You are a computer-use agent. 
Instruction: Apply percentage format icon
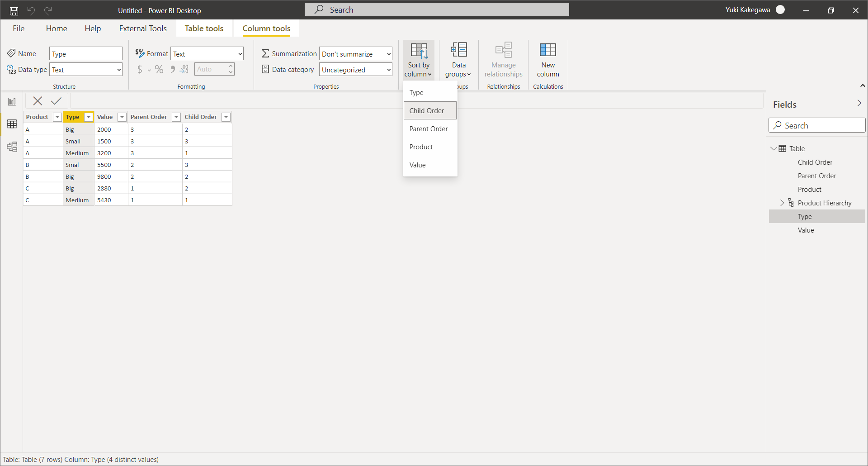tap(159, 69)
